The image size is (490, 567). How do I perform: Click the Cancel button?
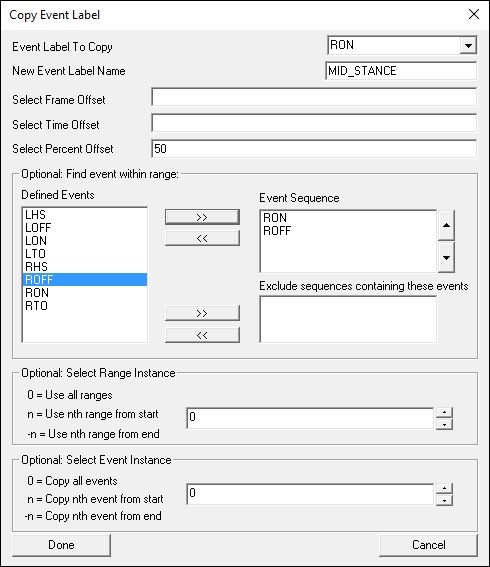pyautogui.click(x=429, y=545)
